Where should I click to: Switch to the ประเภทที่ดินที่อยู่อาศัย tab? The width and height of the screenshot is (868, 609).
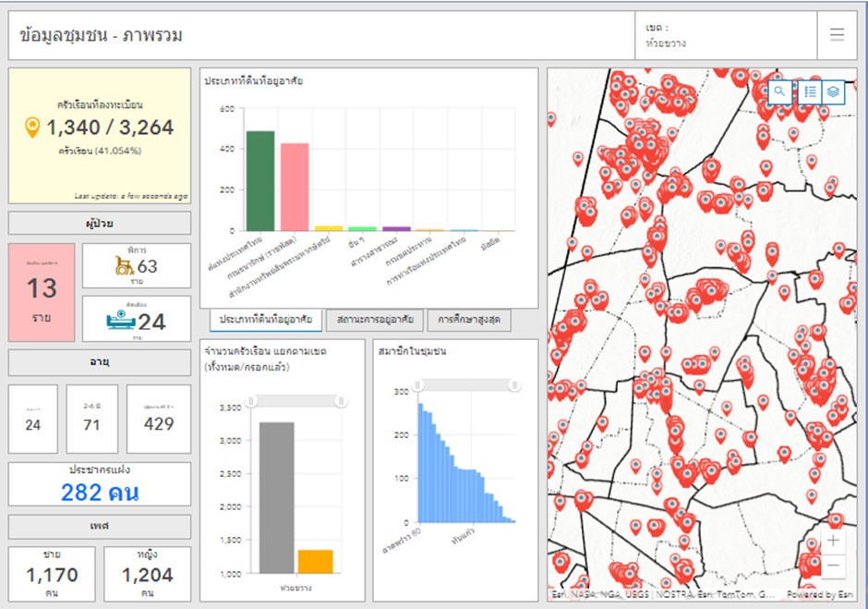click(263, 321)
